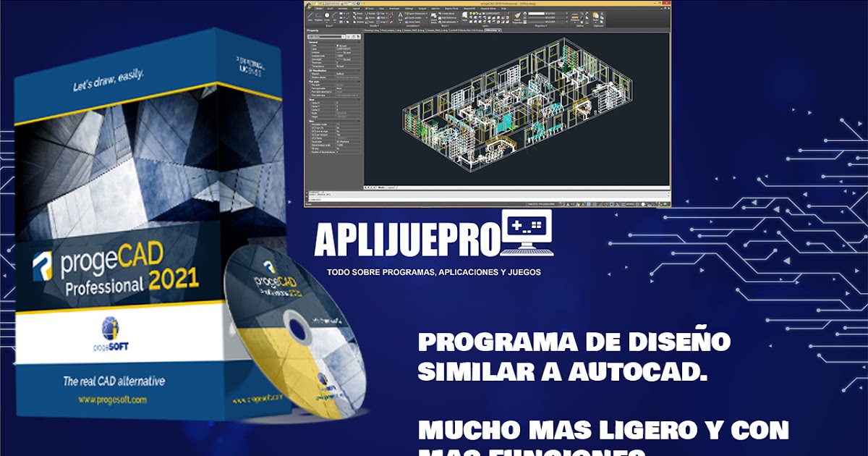Collapse the Misc properties section
The height and width of the screenshot is (456, 868).
click(x=359, y=122)
